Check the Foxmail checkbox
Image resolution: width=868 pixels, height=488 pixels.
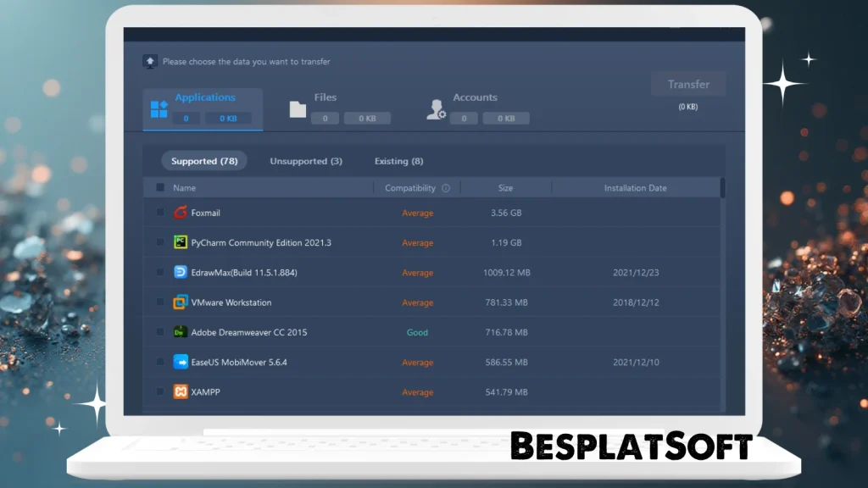tap(159, 213)
